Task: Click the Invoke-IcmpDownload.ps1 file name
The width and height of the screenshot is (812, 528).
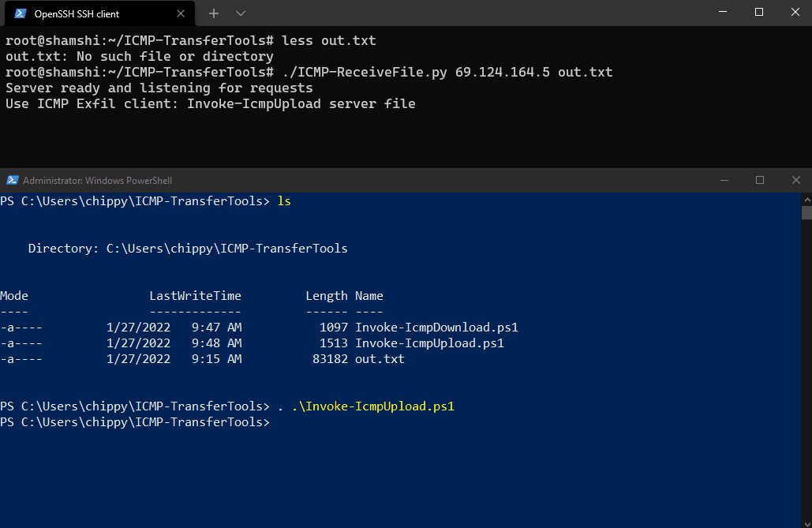Action: 436,328
